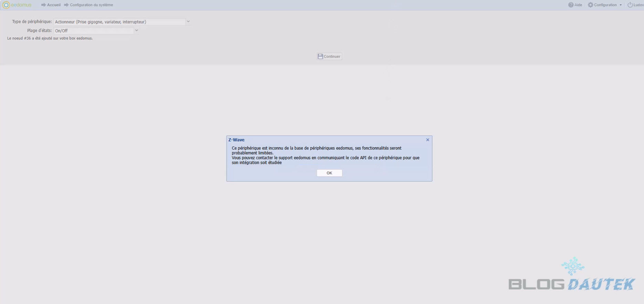Click the eedomus logo icon
The height and width of the screenshot is (304, 644).
coord(6,5)
